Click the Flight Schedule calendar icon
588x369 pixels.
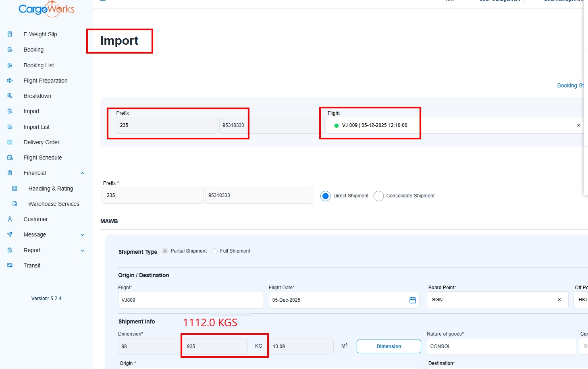pos(10,158)
